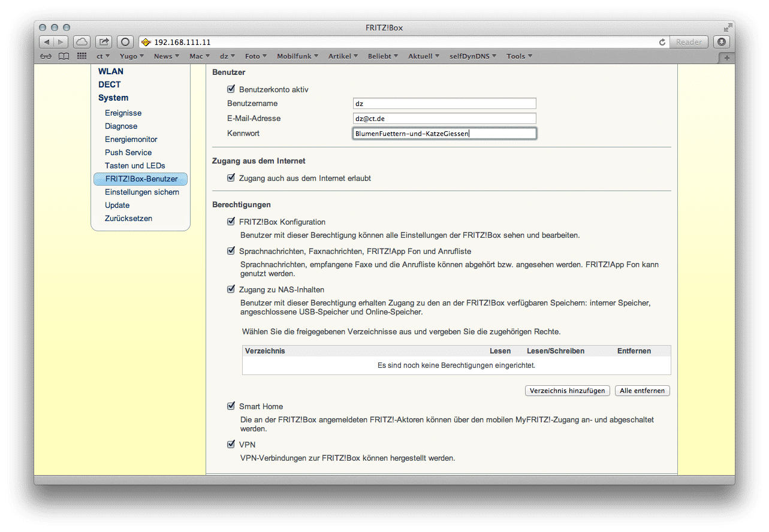Toggle the Sprachnachrichten, Faxnachrichten permission checkbox
Screen dimensions: 769x532
[231, 251]
